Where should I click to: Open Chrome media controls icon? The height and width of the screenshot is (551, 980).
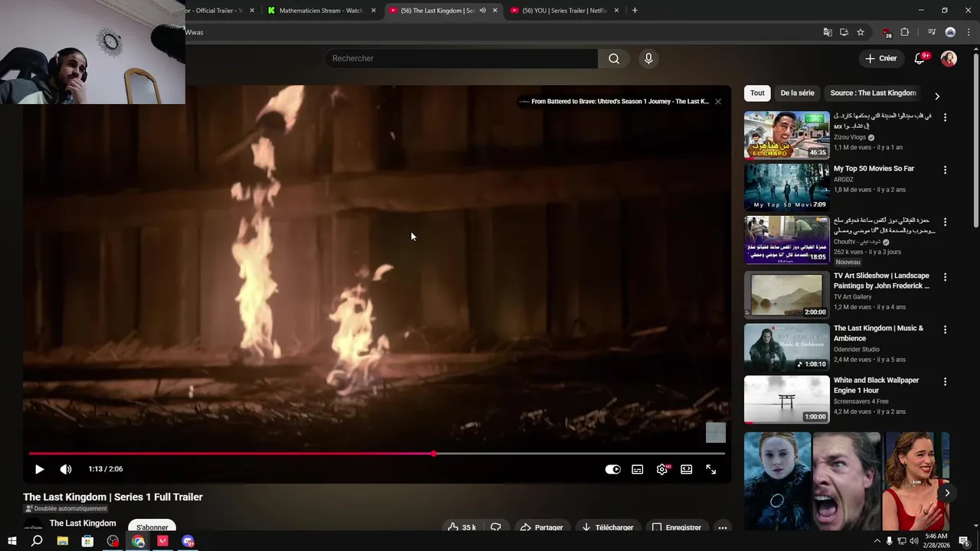coord(932,32)
